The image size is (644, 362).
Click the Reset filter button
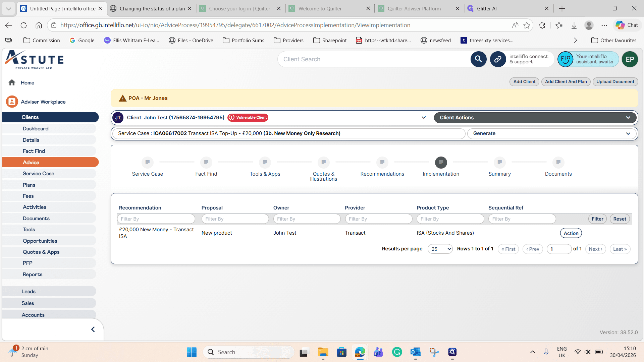[620, 219]
